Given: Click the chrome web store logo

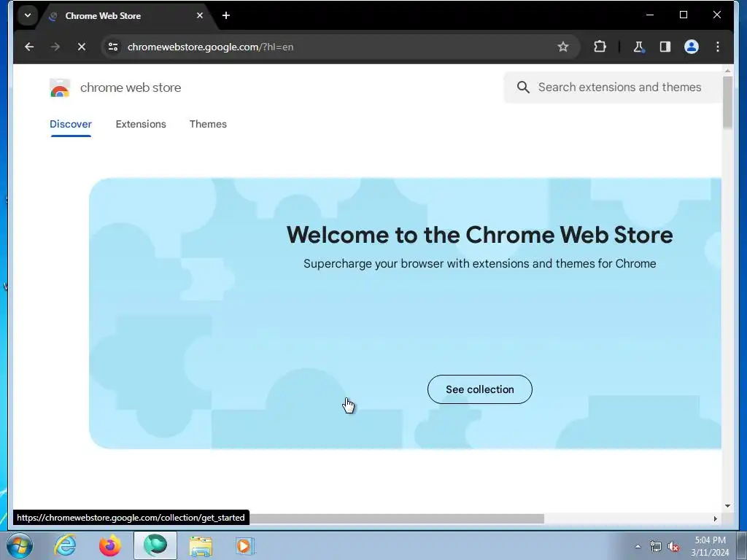Looking at the screenshot, I should (60, 87).
